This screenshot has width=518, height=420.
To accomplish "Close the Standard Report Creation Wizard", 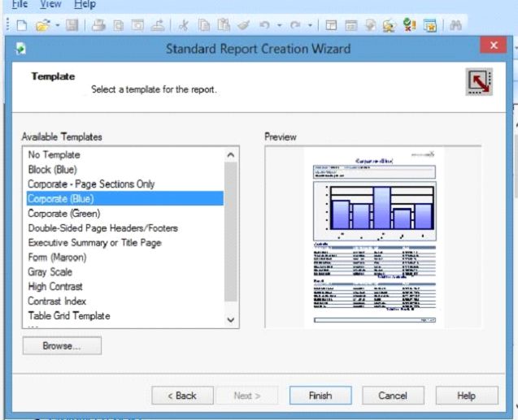I will click(494, 45).
